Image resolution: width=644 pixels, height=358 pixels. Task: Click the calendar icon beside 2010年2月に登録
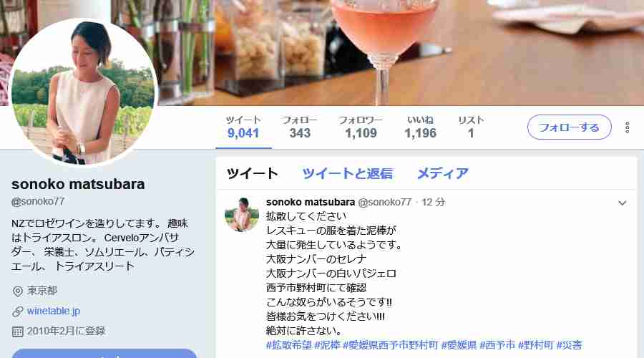(18, 332)
